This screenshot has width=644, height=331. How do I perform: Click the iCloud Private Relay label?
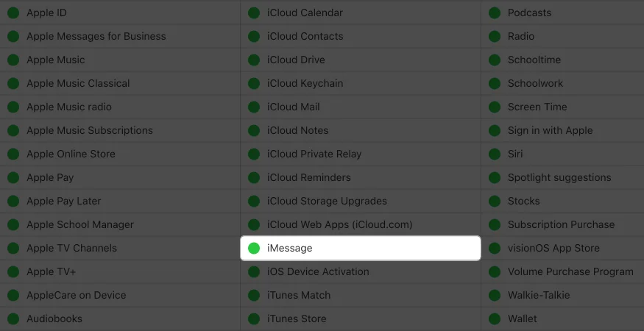pyautogui.click(x=314, y=154)
